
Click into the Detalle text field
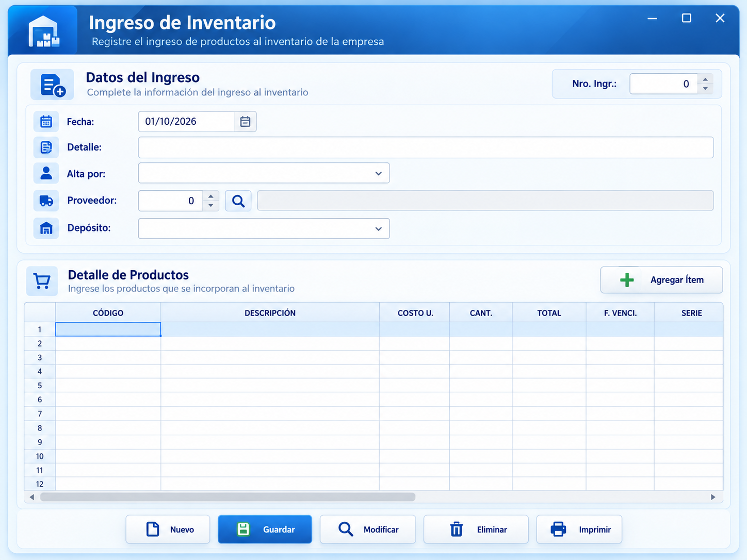(426, 147)
